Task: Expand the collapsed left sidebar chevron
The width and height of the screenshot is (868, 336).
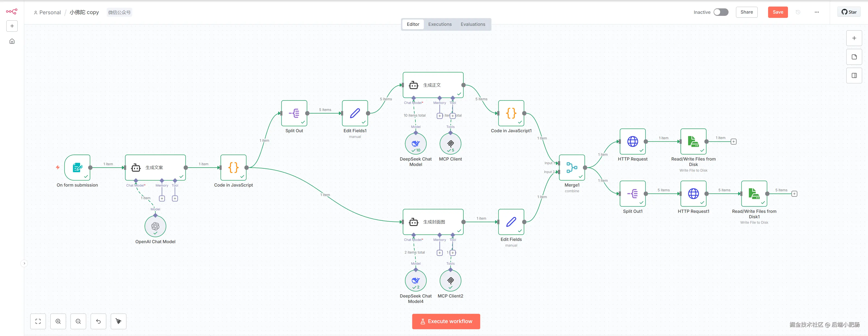Action: [24, 263]
